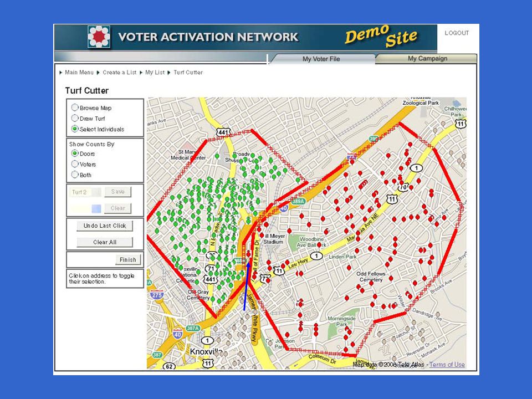Click the pale yellow turf color swatch
This screenshot has height=399, width=532.
click(x=80, y=208)
